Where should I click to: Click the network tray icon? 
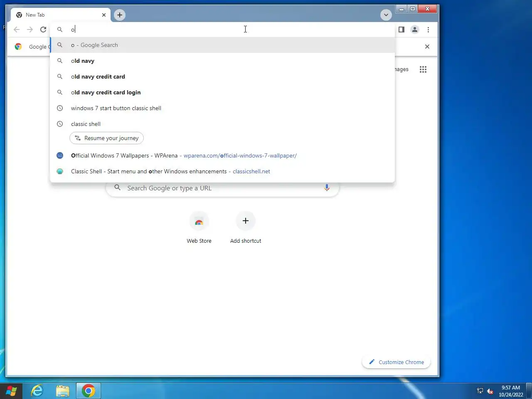480,391
